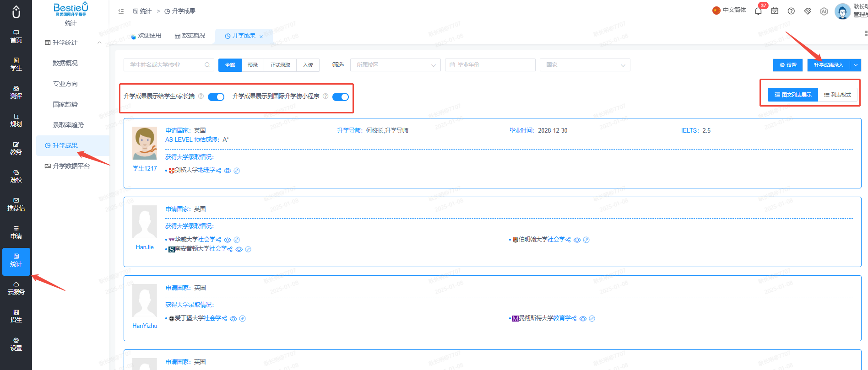The image size is (868, 370).
Task: Click the 设置 button
Action: [x=788, y=65]
